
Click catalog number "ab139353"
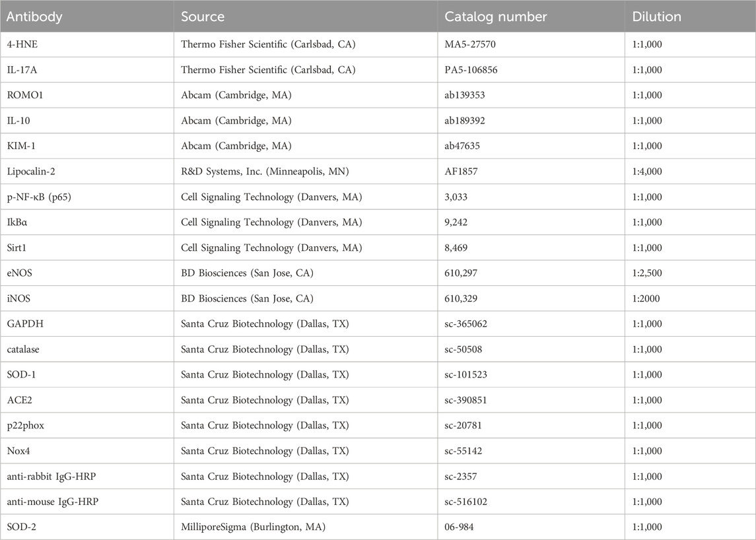465,95
